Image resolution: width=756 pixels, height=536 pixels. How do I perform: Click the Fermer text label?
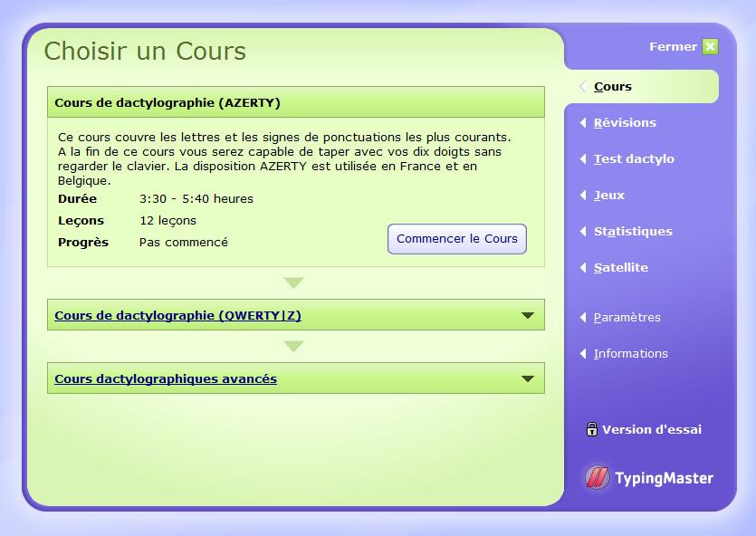point(673,47)
